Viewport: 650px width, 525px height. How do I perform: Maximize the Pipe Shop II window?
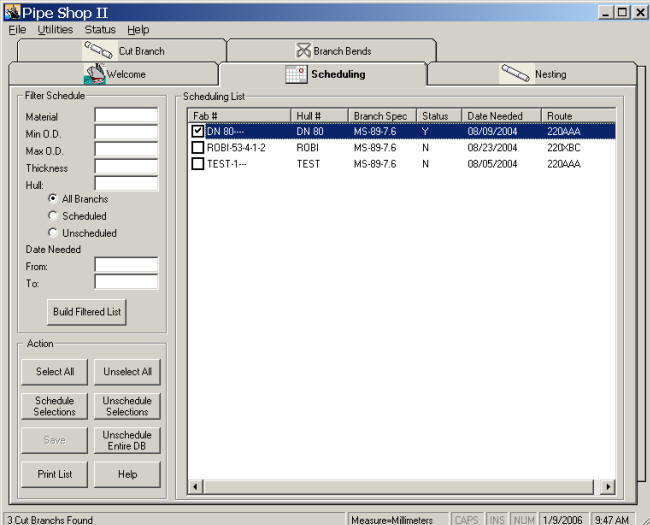[623, 12]
